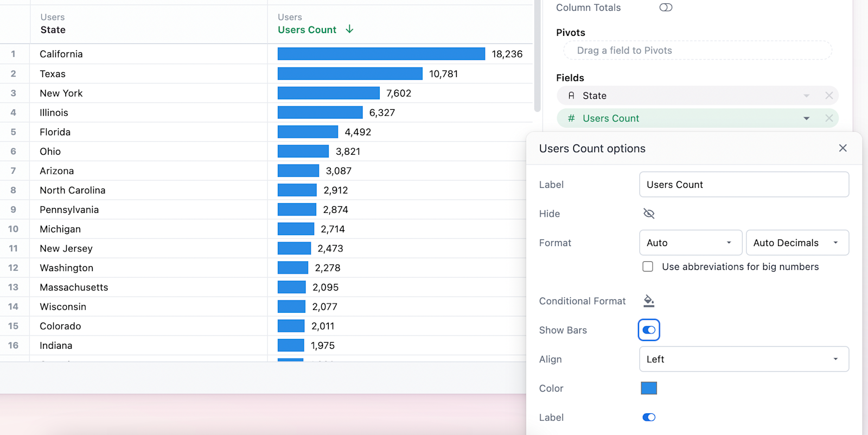Open the Auto format dropdown
The width and height of the screenshot is (868, 435).
[690, 243]
